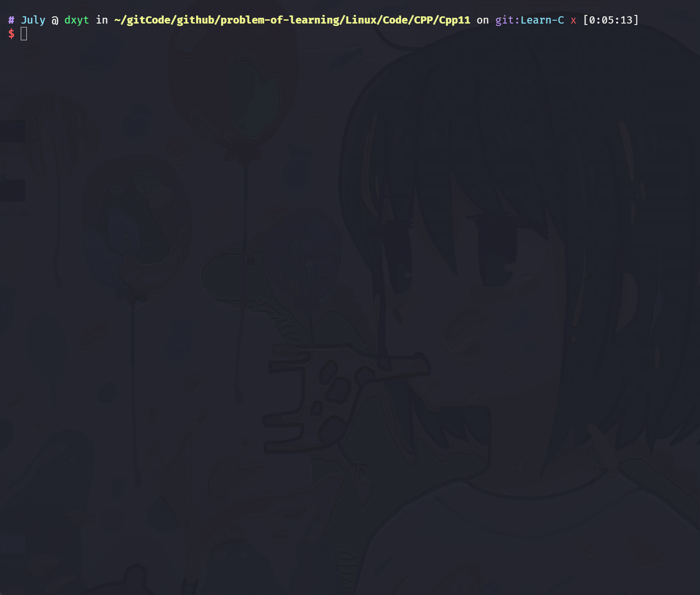Click the github path segment
Screen dimensions: 700x595
point(196,20)
